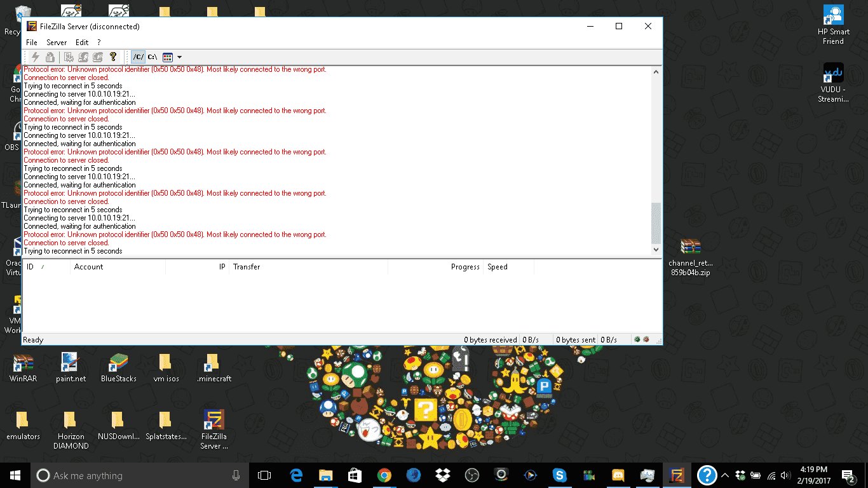Open File Explorer from the taskbar
This screenshot has width=868, height=488.
click(x=325, y=475)
